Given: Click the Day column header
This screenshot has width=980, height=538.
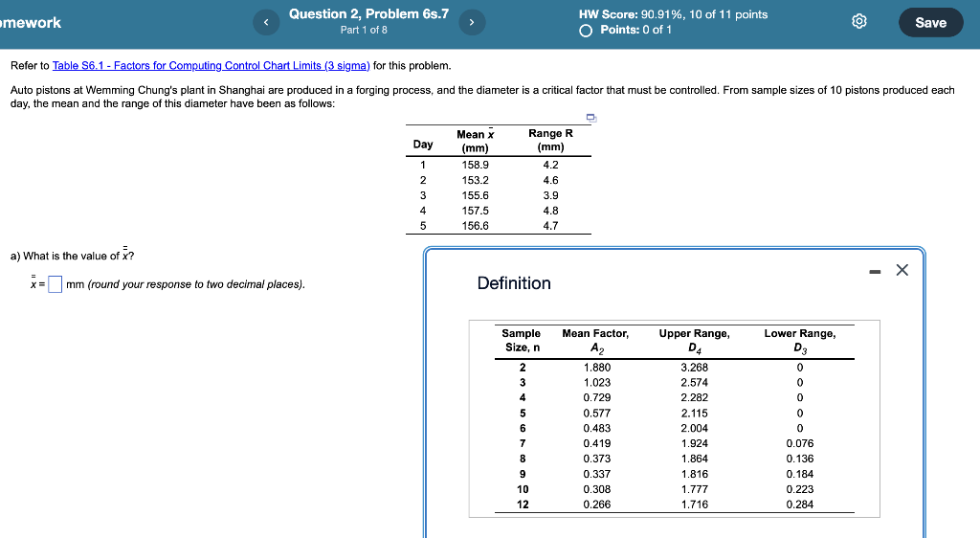Looking at the screenshot, I should [x=423, y=145].
